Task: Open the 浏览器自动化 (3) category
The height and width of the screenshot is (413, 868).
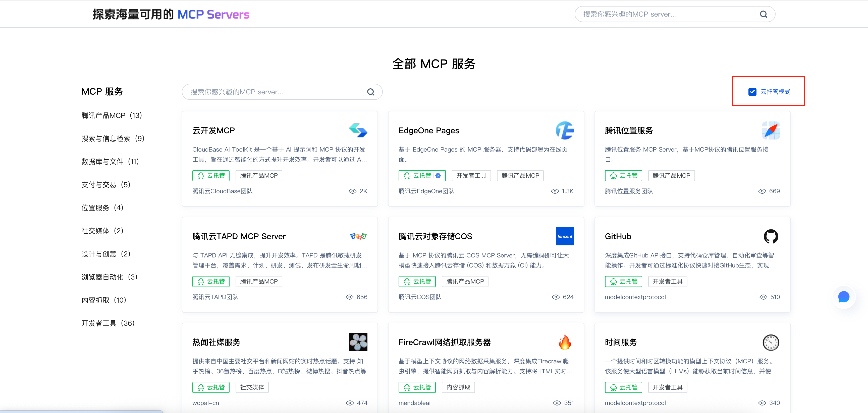Action: pos(109,277)
